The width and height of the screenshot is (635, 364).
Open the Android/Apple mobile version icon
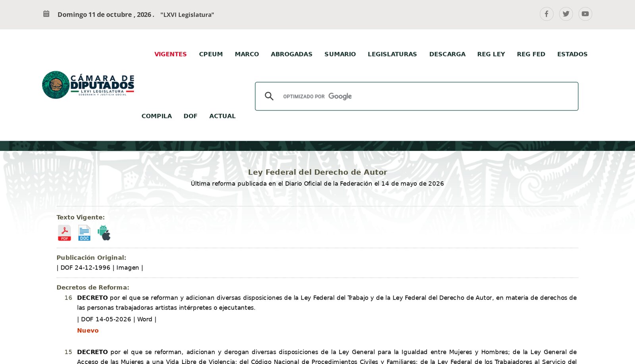pyautogui.click(x=104, y=233)
